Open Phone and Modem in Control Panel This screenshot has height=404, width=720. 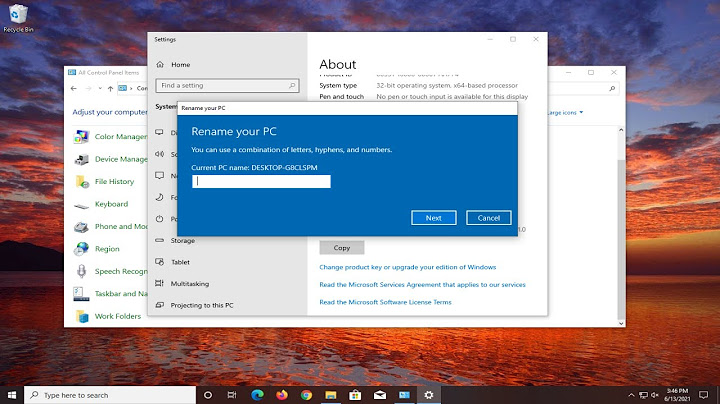point(121,227)
